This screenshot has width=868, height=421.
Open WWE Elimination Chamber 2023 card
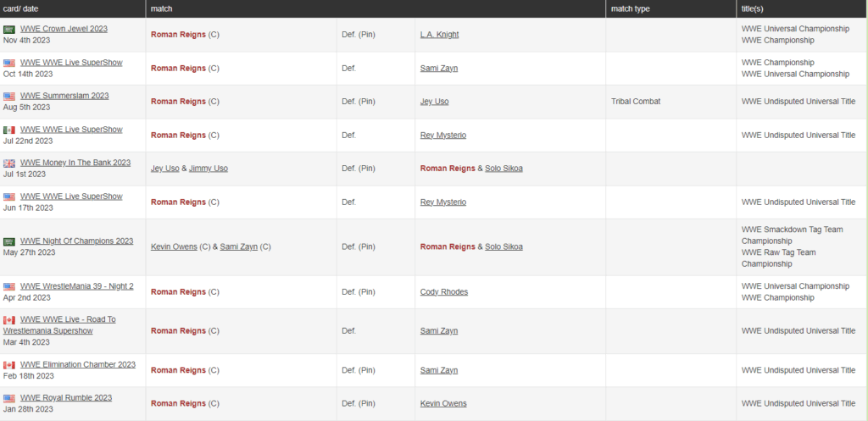coord(78,364)
